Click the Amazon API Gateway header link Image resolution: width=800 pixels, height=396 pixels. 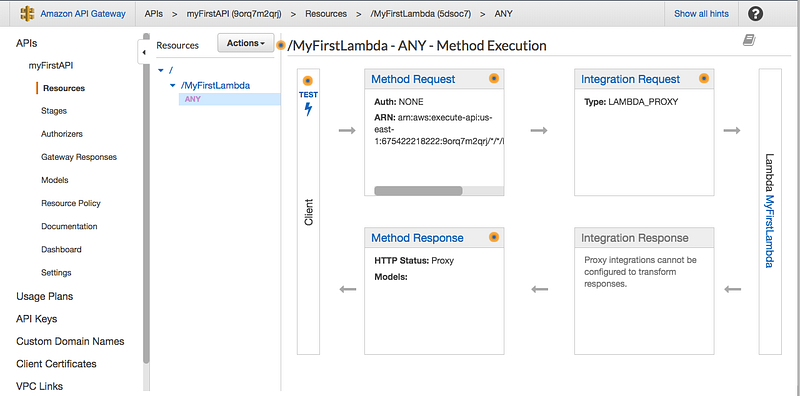coord(83,14)
